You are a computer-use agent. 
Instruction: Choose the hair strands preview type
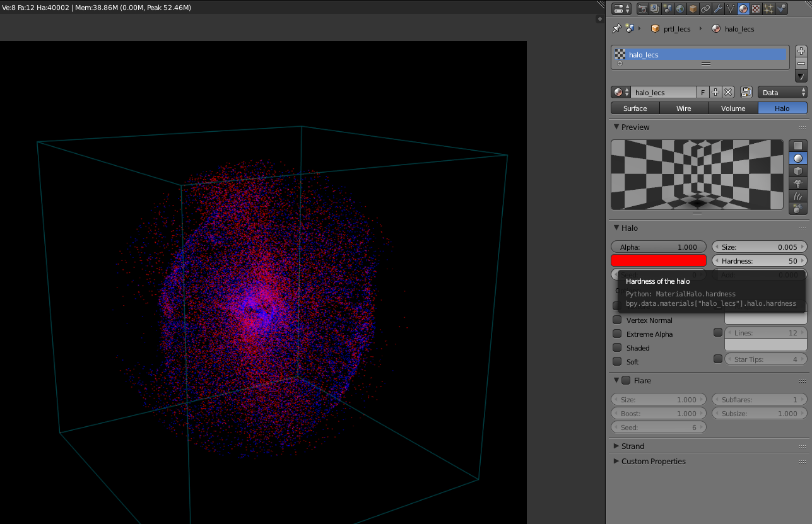pos(798,196)
